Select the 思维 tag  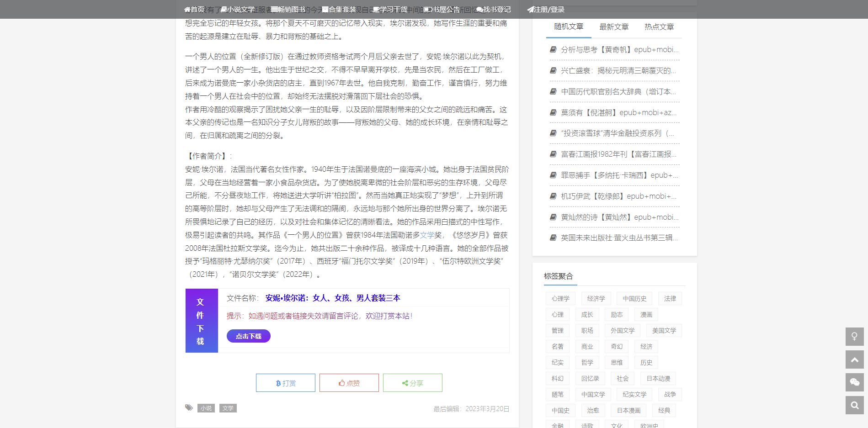(x=617, y=362)
